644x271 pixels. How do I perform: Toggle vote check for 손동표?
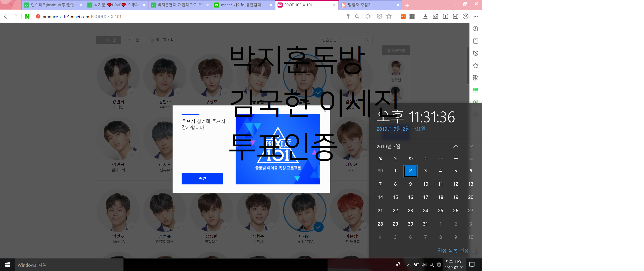[178, 227]
